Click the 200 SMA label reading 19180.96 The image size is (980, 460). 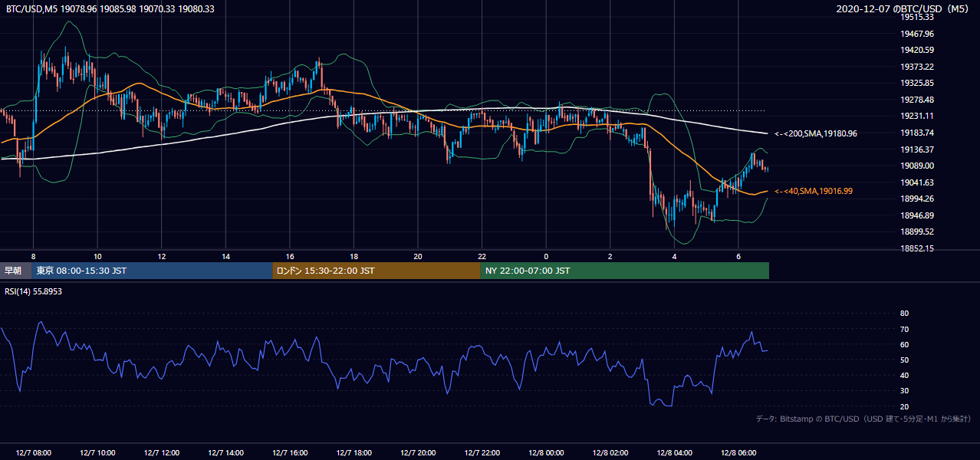pos(816,134)
